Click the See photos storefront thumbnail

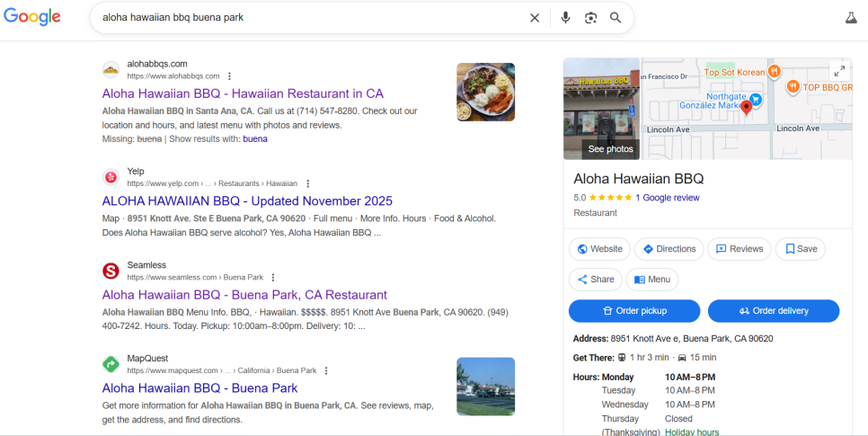tap(601, 109)
